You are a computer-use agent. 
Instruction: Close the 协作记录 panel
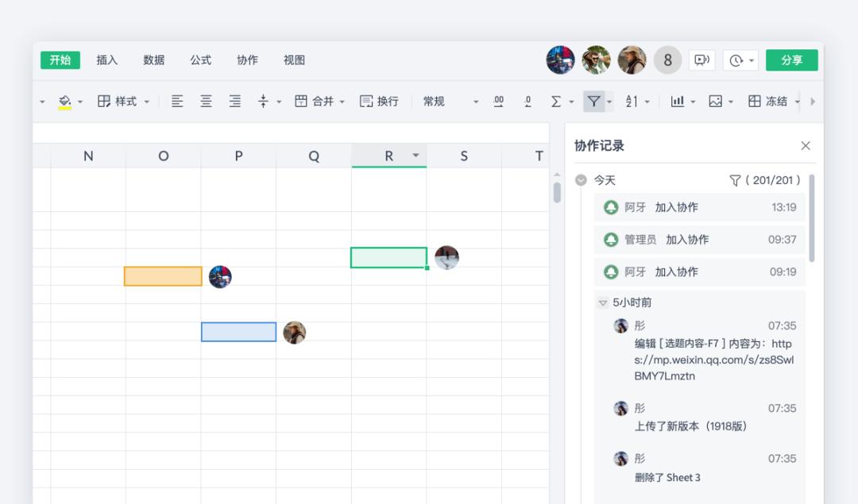coord(806,146)
